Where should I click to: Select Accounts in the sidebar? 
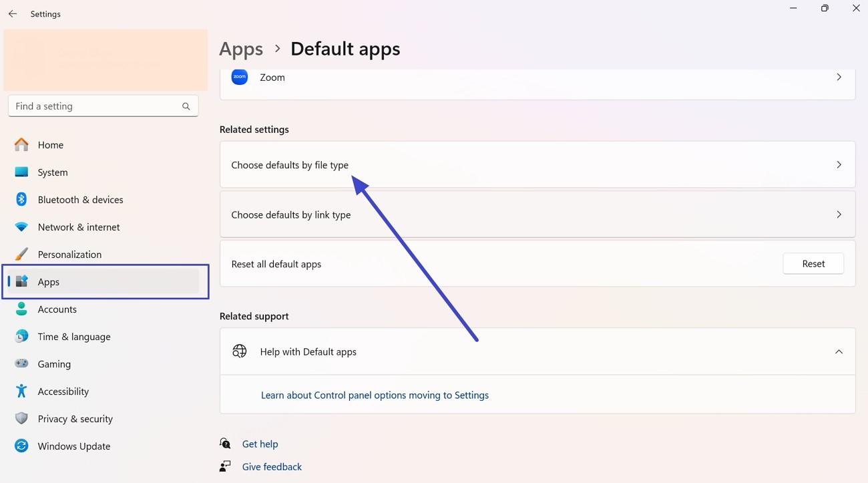click(57, 309)
